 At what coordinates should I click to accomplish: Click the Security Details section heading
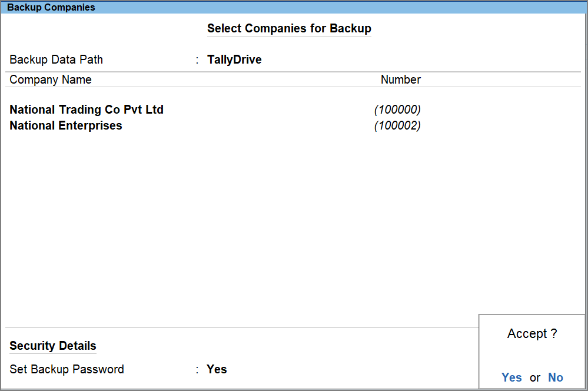53,346
